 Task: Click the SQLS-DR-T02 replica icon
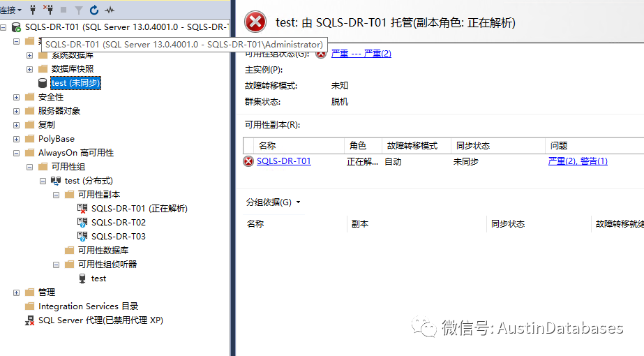coord(82,223)
